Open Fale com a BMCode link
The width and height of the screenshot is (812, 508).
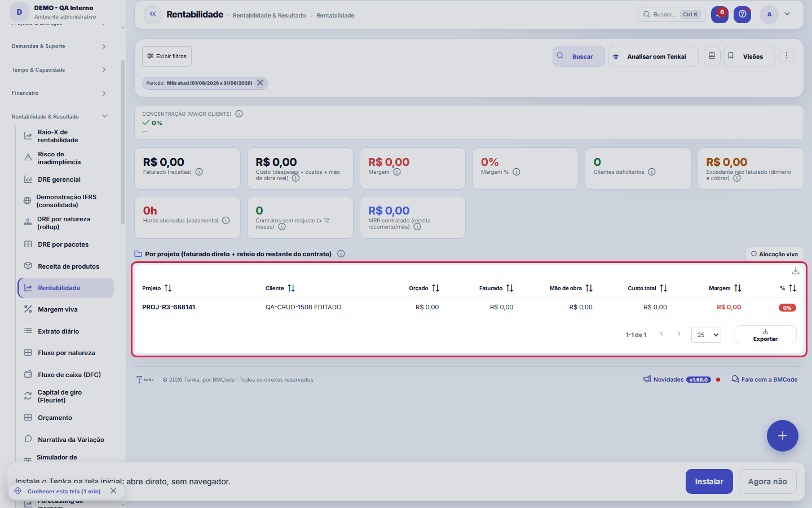click(765, 380)
